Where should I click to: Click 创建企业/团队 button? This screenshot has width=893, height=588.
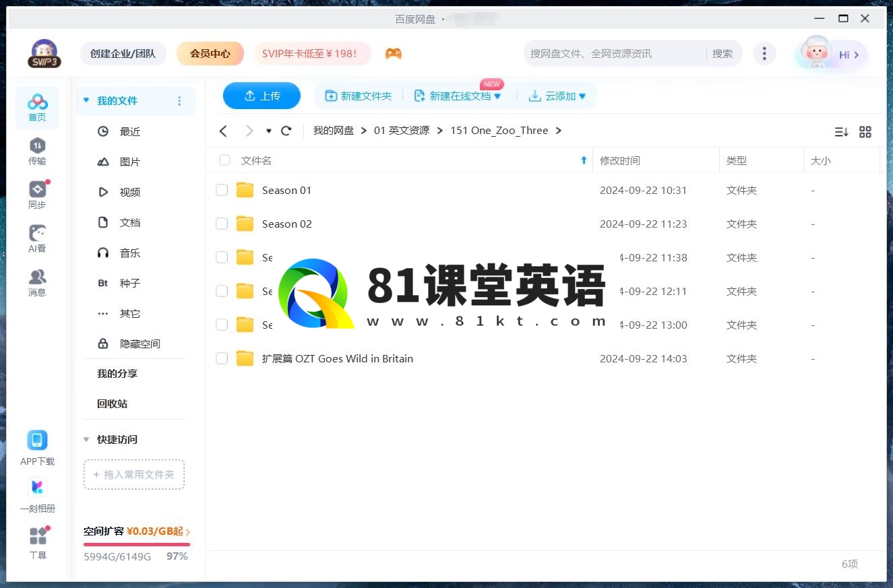123,54
